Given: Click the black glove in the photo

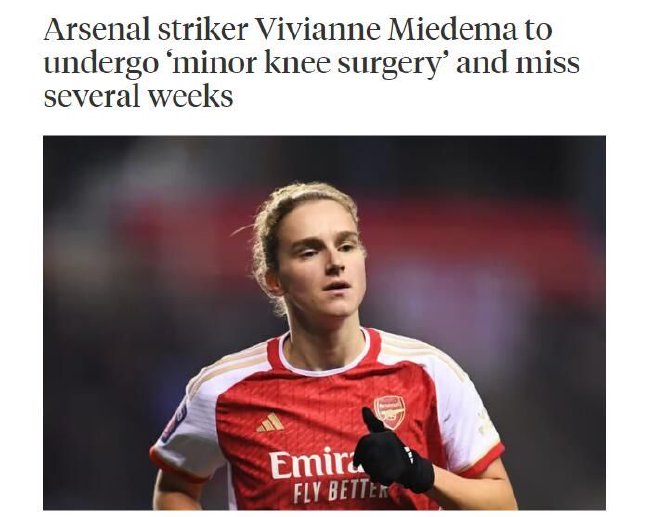Looking at the screenshot, I should pos(390,456).
